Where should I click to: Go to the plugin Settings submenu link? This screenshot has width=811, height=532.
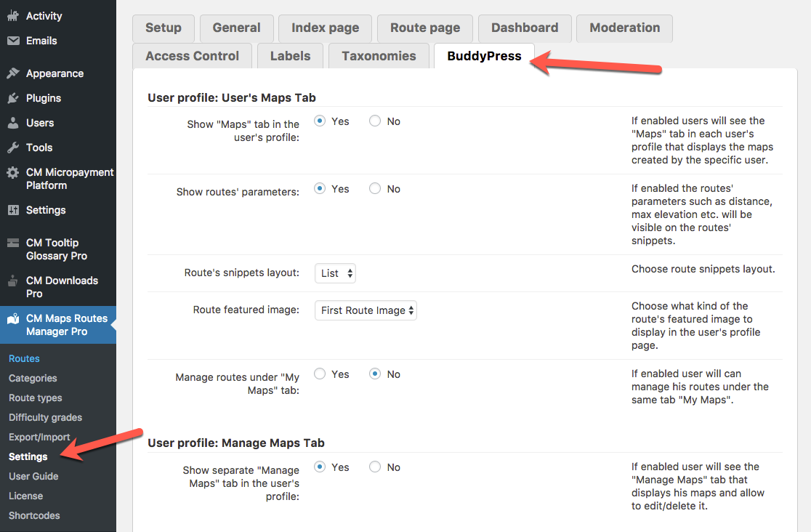[28, 457]
